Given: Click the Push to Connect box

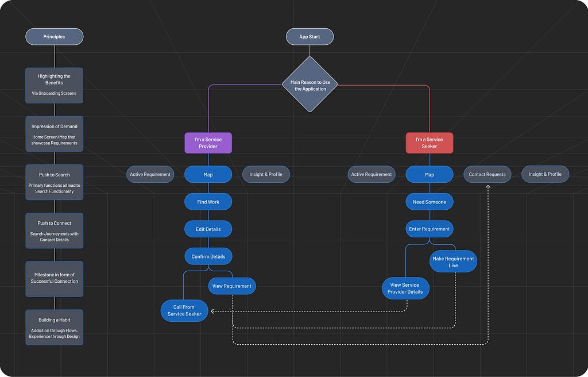Looking at the screenshot, I should (55, 230).
